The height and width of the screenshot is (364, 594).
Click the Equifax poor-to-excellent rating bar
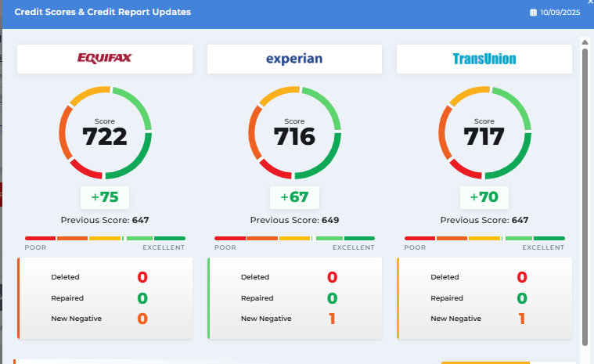[x=105, y=238]
